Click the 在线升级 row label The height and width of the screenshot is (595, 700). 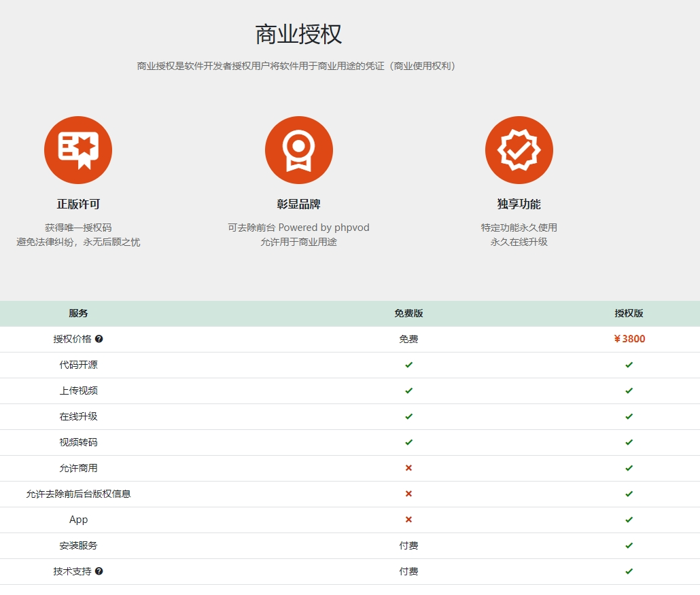(x=78, y=416)
